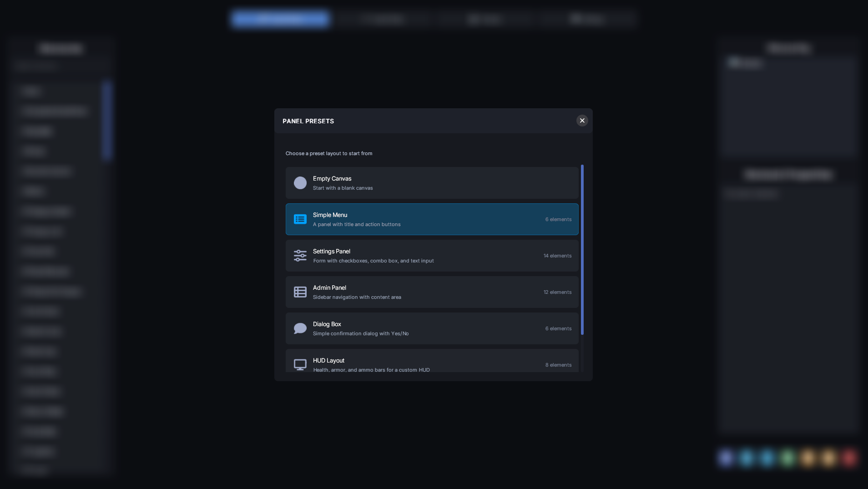Select the highlighted Simple Menu preset
Screen dimensions: 868x489
click(x=432, y=219)
